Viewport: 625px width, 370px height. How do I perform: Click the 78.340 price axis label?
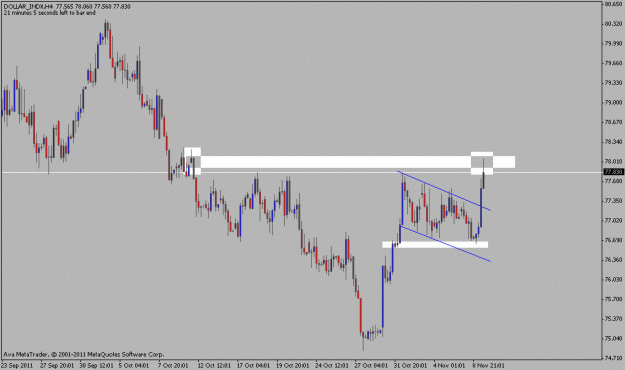pyautogui.click(x=614, y=142)
